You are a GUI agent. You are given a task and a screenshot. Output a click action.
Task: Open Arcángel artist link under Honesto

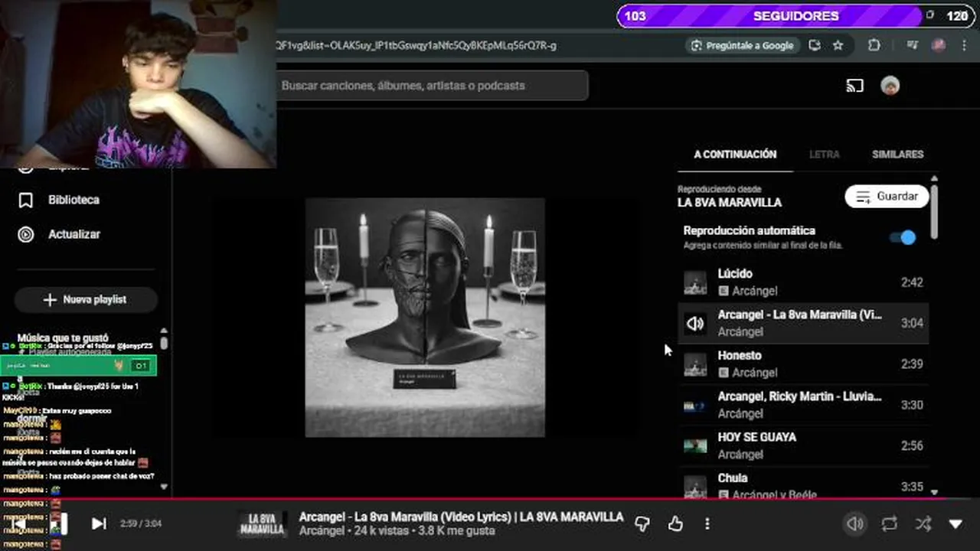pyautogui.click(x=754, y=373)
